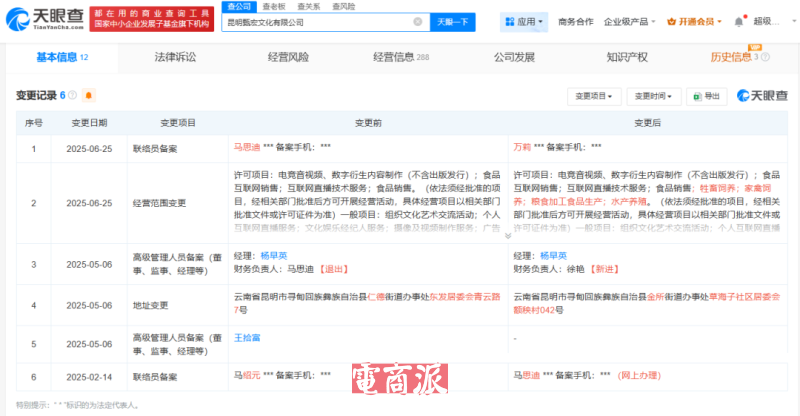
Task: Click the 序号 column header
Action: [34, 123]
